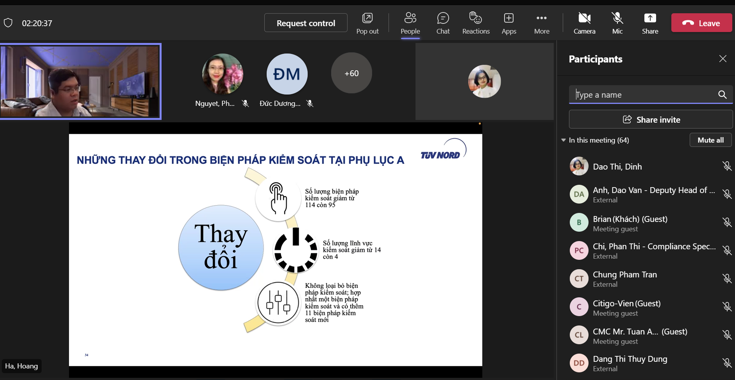This screenshot has height=380, width=735.
Task: Click the Ha, Hoang presenter name tag
Action: coord(22,366)
